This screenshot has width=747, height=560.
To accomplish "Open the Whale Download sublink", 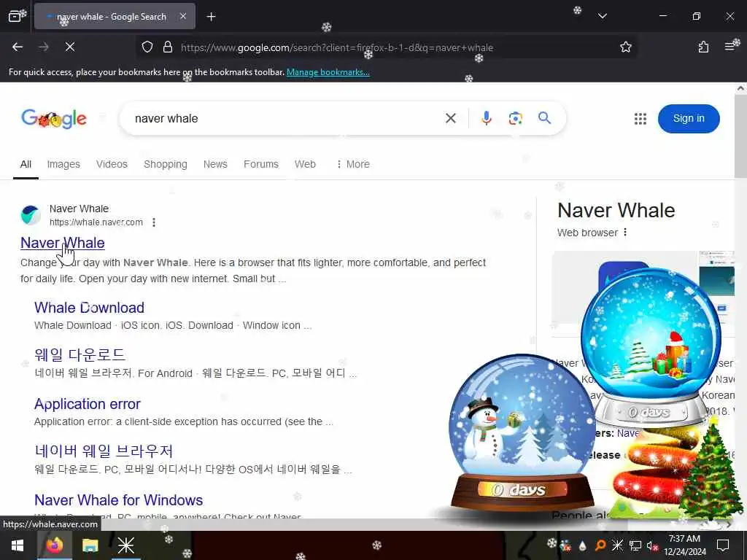I will click(x=89, y=308).
